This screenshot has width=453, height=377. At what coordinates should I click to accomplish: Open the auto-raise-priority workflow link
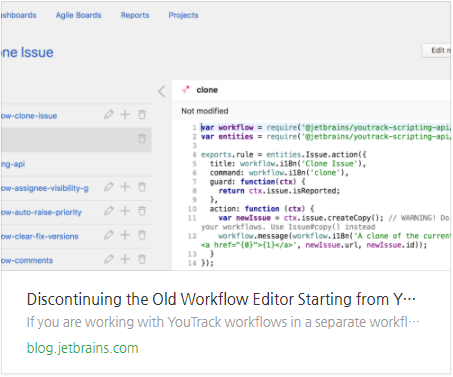pyautogui.click(x=41, y=212)
